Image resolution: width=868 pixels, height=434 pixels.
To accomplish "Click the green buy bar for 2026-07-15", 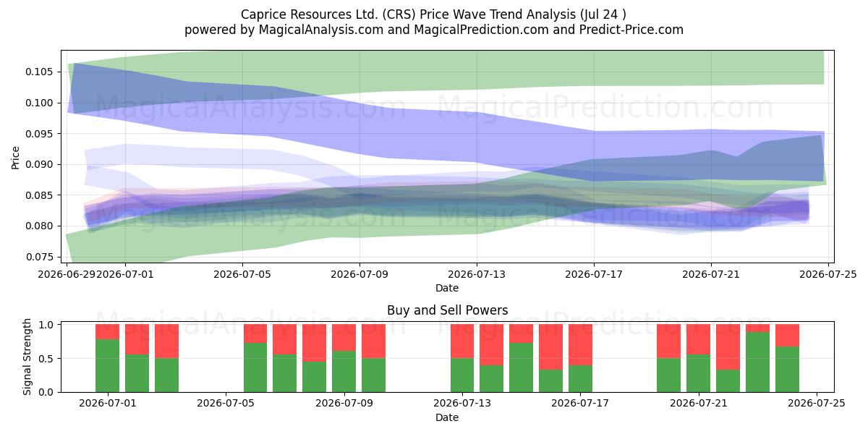I will (x=521, y=367).
